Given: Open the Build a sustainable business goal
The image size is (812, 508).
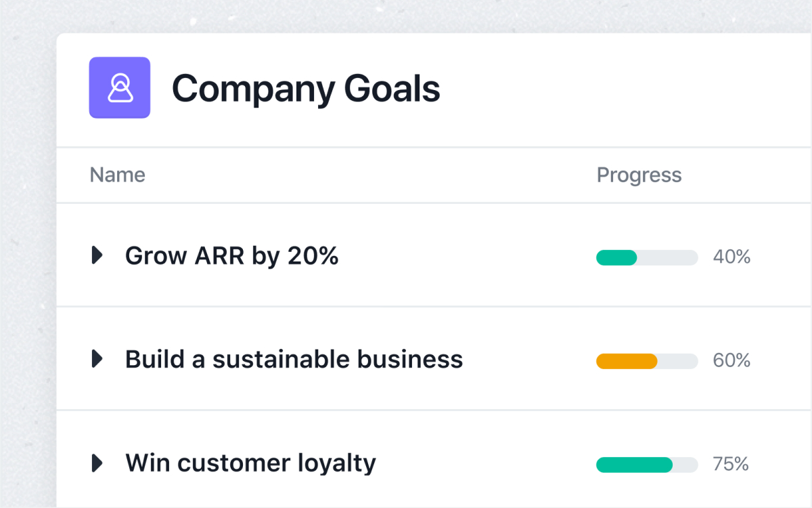Looking at the screenshot, I should click(x=294, y=360).
